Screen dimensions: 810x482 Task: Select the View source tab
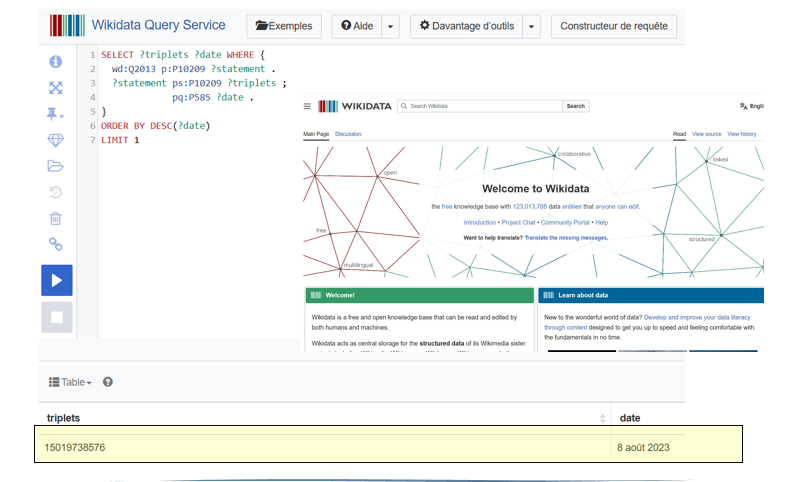pos(706,134)
